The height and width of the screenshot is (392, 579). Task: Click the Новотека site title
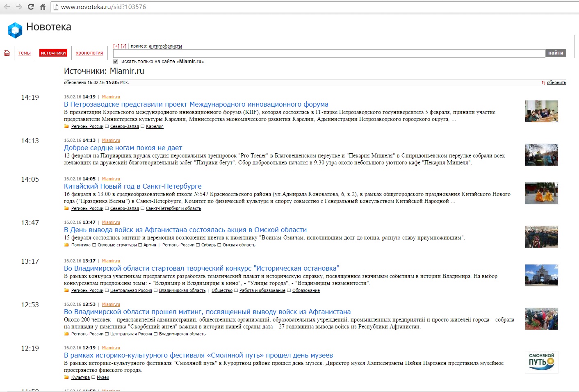(x=49, y=27)
